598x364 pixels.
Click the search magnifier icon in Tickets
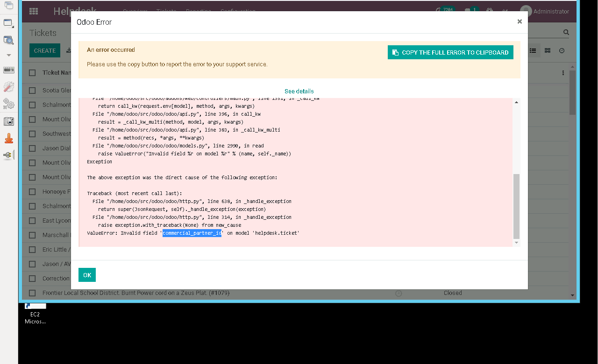coord(566,33)
